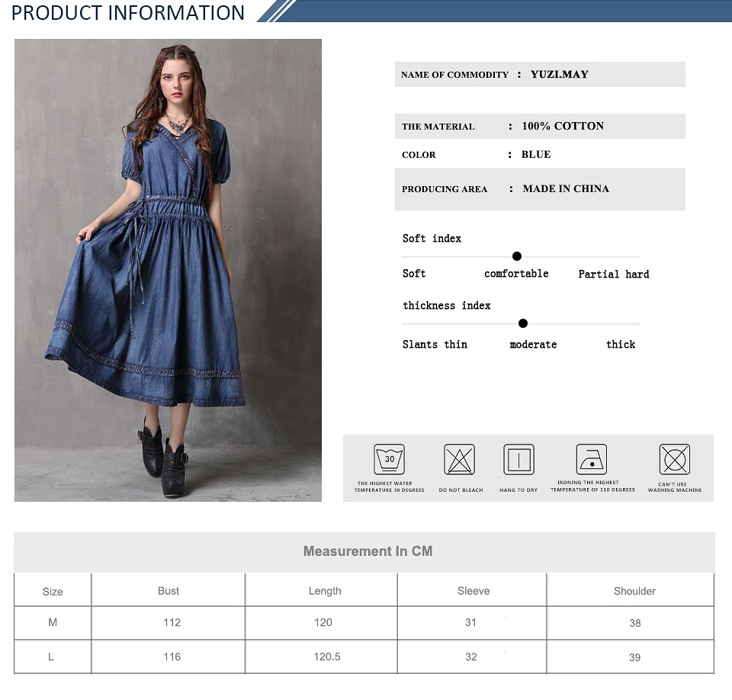Screen dimensions: 732x700
Task: Click the shoulder value 38
Action: [635, 624]
